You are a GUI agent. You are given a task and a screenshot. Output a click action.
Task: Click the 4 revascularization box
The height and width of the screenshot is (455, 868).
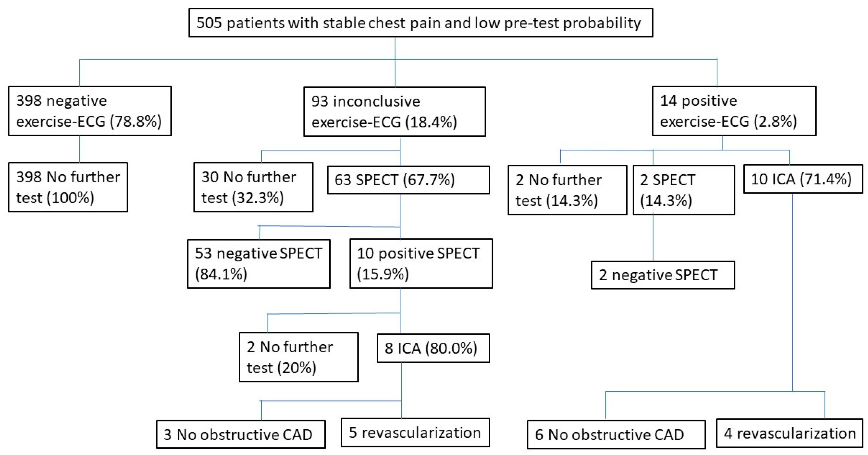point(789,434)
